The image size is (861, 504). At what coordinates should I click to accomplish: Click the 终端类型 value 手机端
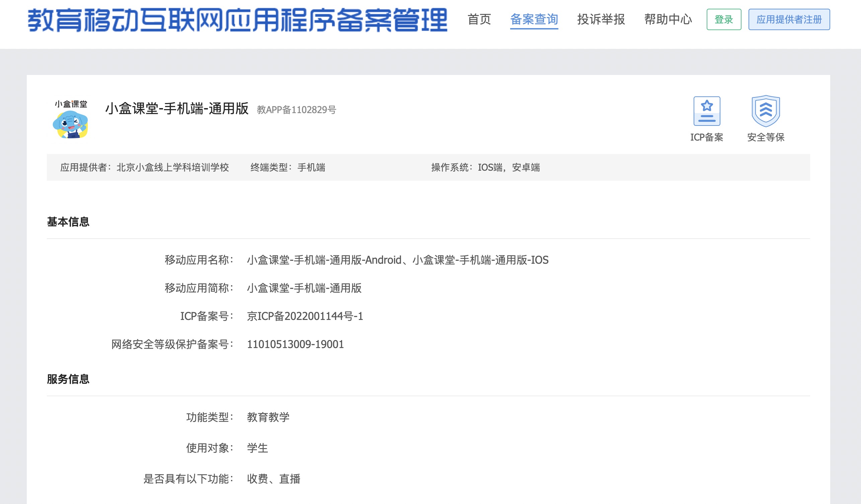pyautogui.click(x=311, y=167)
